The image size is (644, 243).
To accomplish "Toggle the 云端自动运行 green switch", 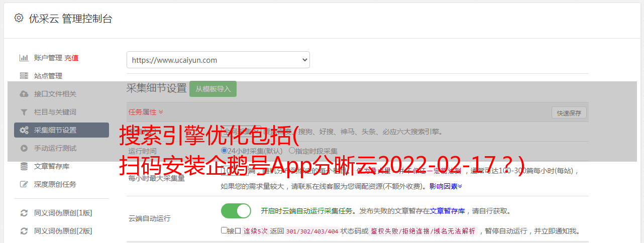I will tap(236, 211).
